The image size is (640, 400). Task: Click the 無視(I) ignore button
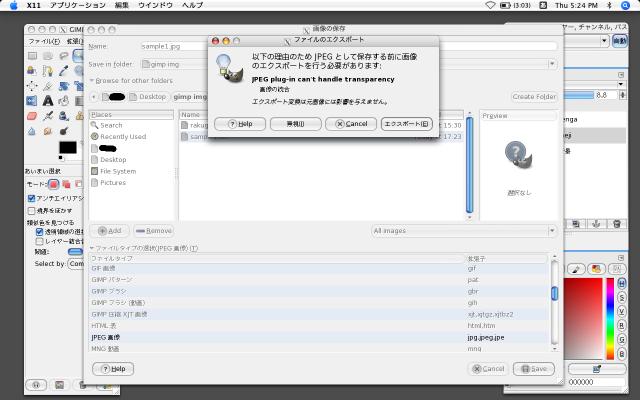pos(296,124)
